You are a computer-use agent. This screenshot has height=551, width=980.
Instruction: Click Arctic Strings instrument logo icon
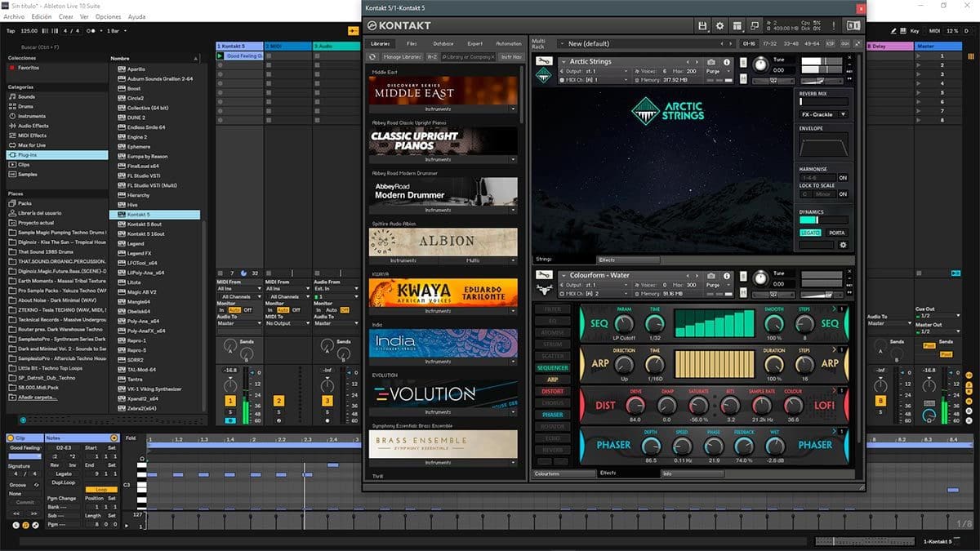pos(543,76)
